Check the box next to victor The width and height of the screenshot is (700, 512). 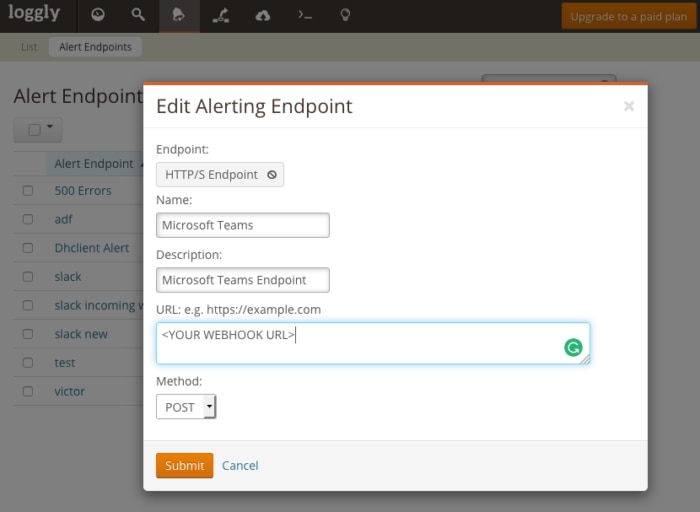click(x=28, y=392)
